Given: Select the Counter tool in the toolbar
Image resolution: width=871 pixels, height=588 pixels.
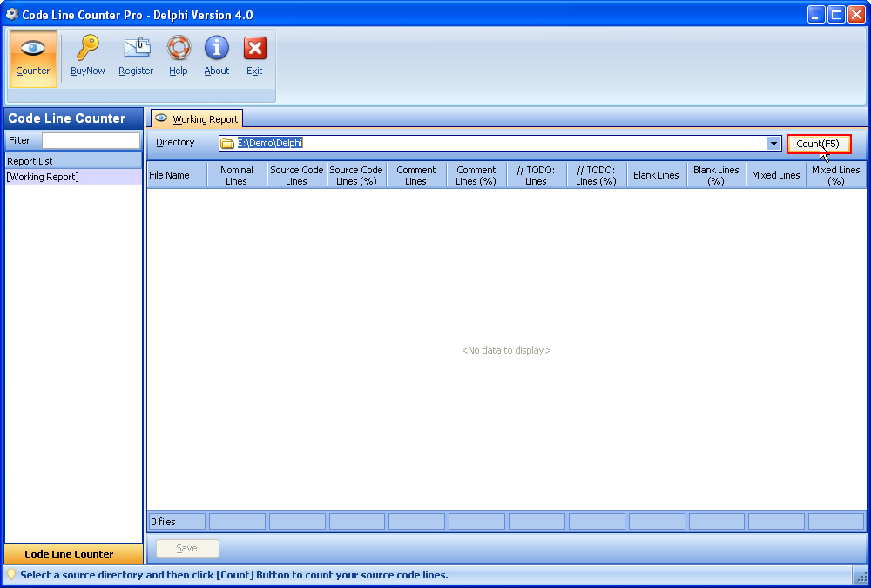Looking at the screenshot, I should (32, 54).
